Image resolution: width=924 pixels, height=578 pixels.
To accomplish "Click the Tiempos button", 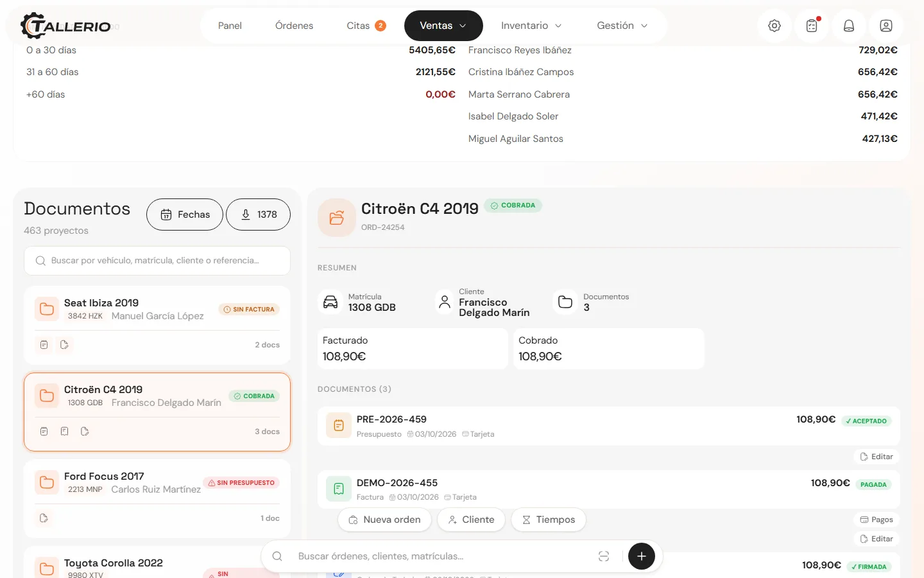I will pyautogui.click(x=549, y=520).
